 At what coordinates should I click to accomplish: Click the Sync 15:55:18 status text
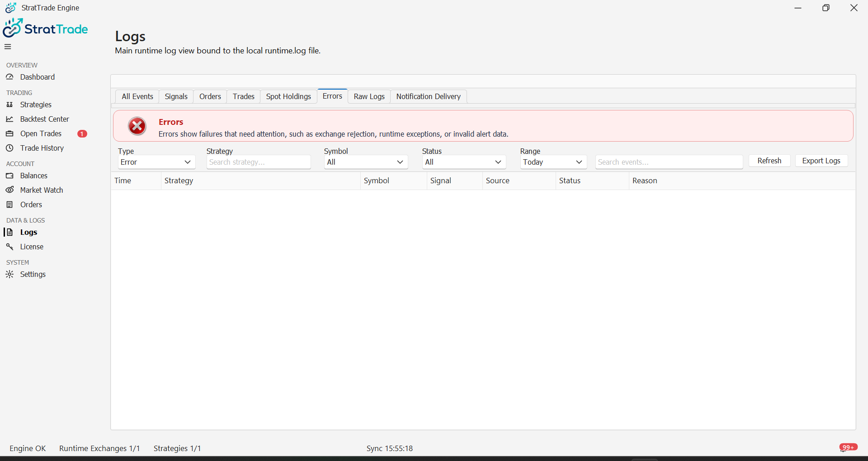pyautogui.click(x=390, y=448)
